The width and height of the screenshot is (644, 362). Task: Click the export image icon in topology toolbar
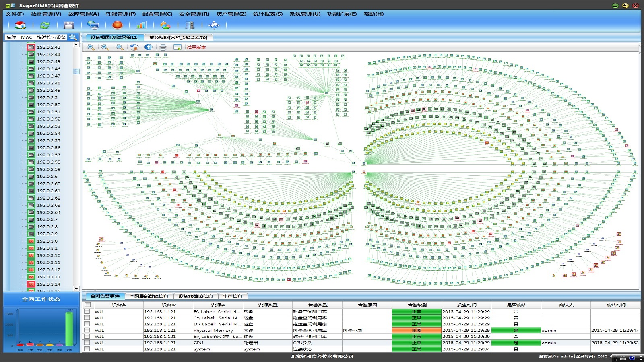177,47
